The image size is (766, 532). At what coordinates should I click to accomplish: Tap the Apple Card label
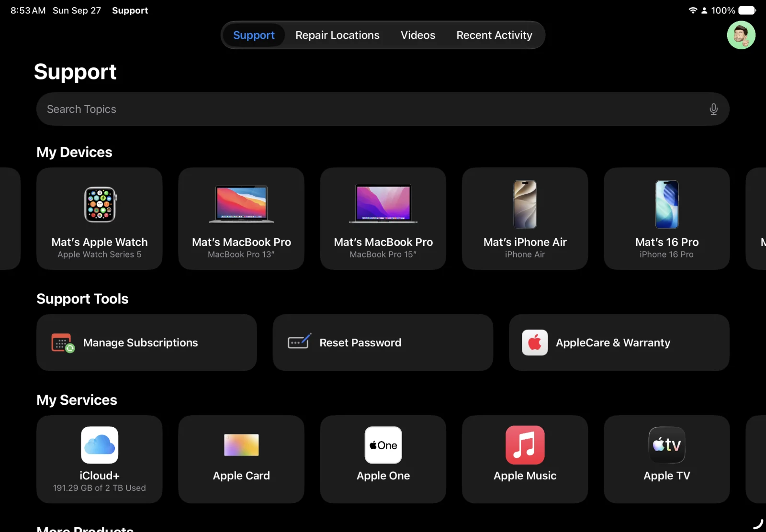241,476
